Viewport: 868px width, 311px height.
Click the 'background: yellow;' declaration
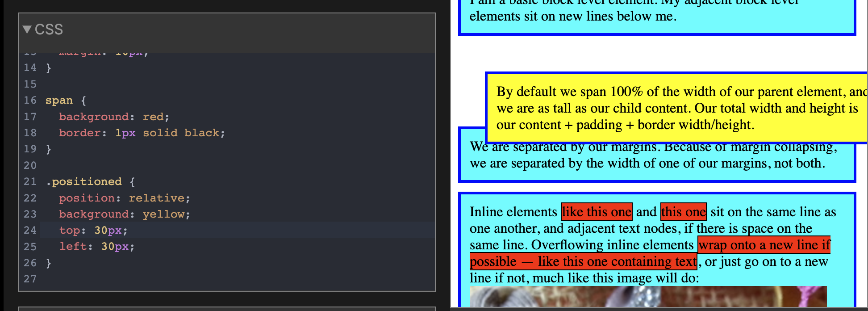125,214
